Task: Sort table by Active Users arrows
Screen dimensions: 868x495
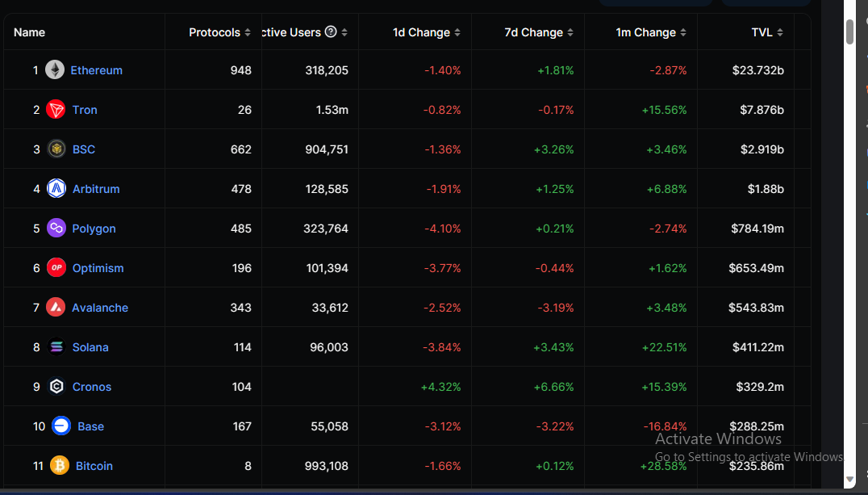Action: point(344,33)
